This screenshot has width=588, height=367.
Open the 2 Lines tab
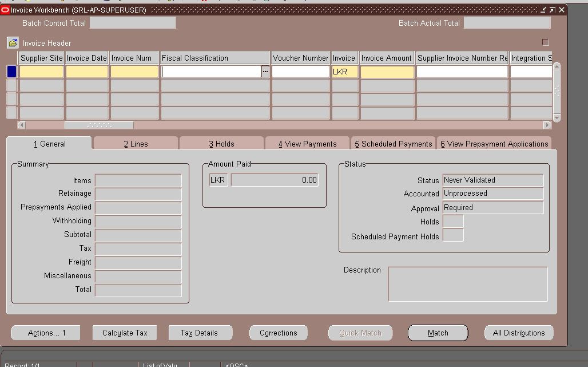pyautogui.click(x=136, y=144)
